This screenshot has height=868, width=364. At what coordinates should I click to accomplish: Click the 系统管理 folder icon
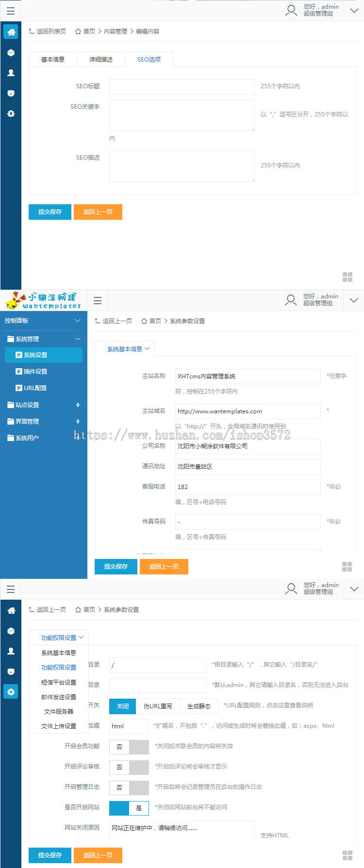[10, 339]
